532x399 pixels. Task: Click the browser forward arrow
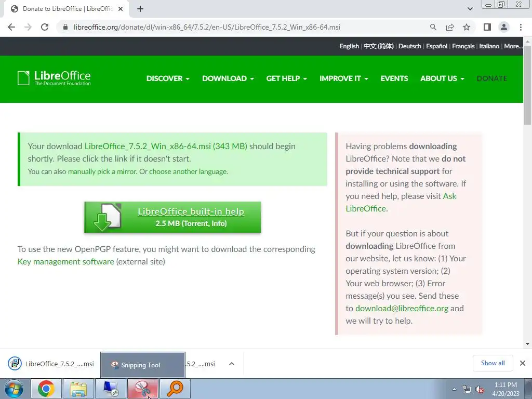[x=28, y=27]
